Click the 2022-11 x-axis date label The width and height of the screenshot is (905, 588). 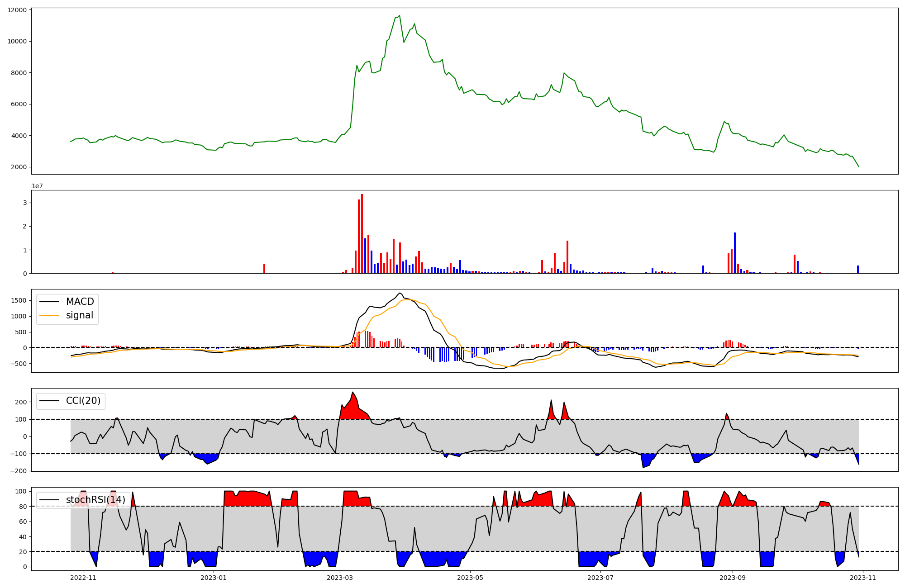click(x=84, y=577)
